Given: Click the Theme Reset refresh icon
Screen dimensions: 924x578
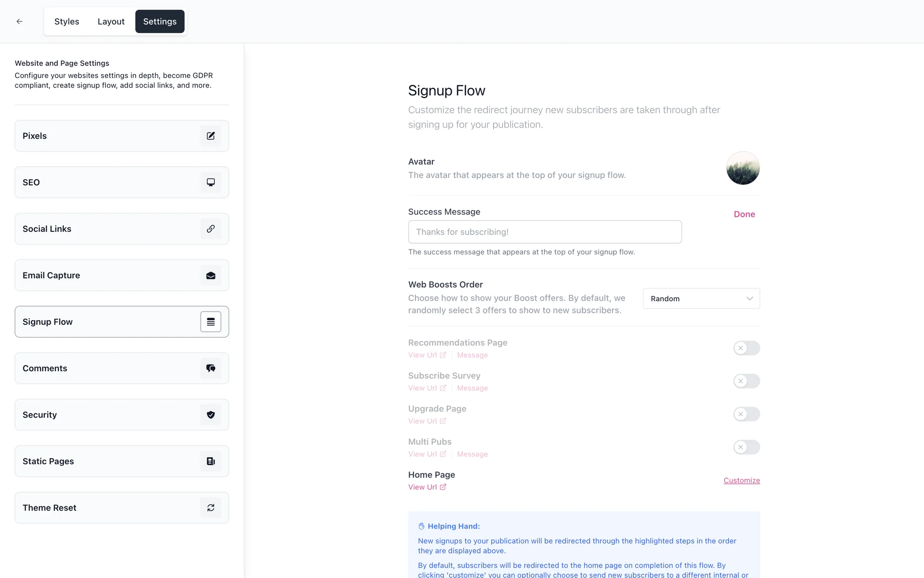Looking at the screenshot, I should [211, 508].
